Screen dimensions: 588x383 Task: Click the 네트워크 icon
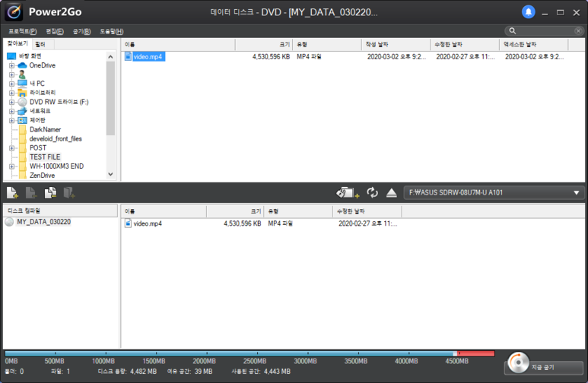point(23,111)
